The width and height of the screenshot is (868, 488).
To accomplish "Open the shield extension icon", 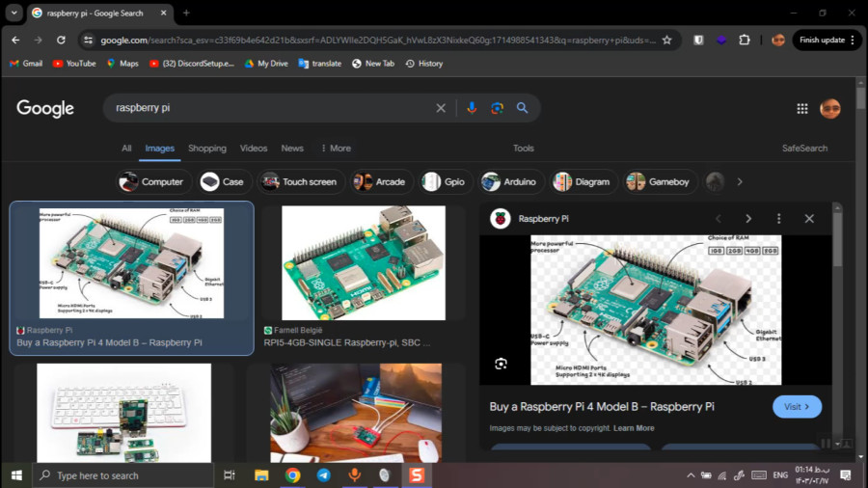I will pyautogui.click(x=698, y=40).
